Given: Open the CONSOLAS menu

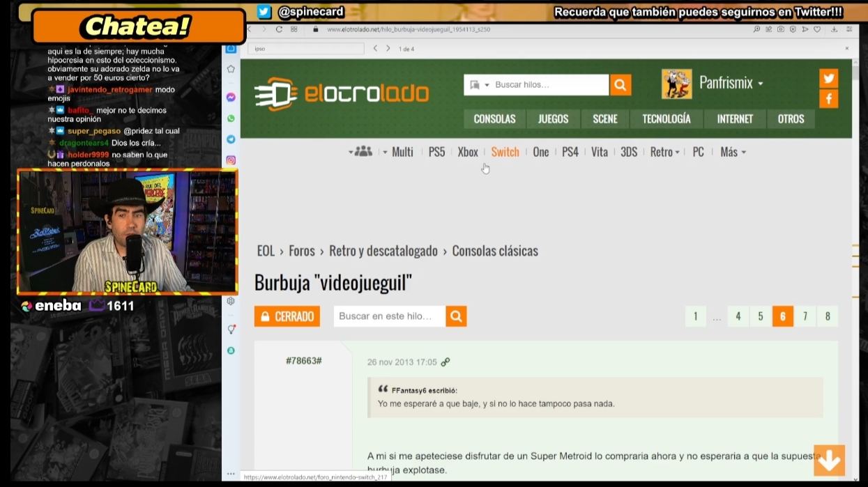Looking at the screenshot, I should click(x=494, y=119).
